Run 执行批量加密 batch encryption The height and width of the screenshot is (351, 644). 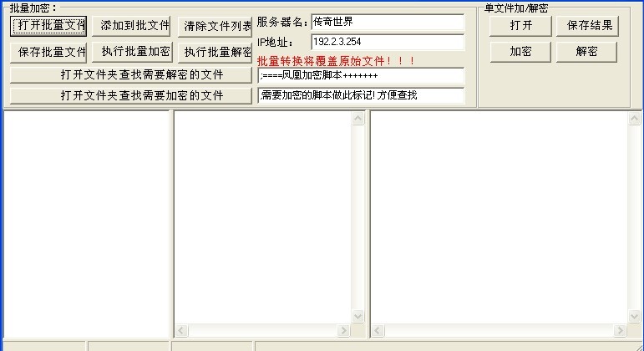[x=134, y=52]
